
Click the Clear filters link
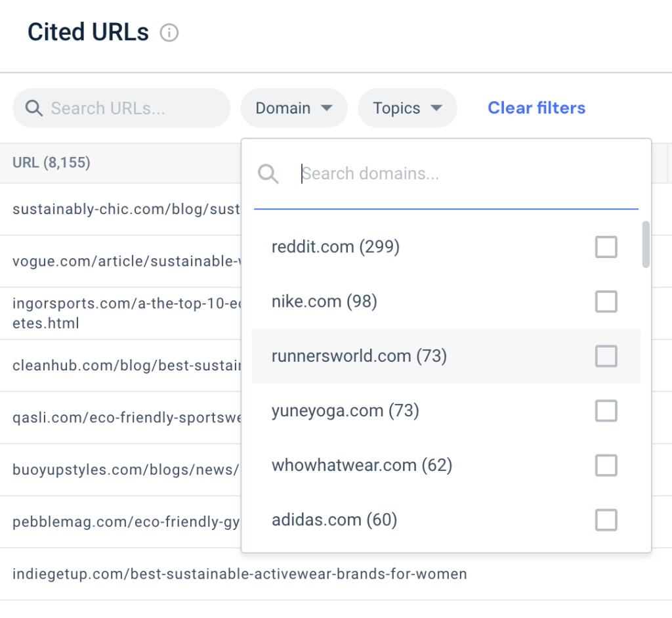click(536, 108)
